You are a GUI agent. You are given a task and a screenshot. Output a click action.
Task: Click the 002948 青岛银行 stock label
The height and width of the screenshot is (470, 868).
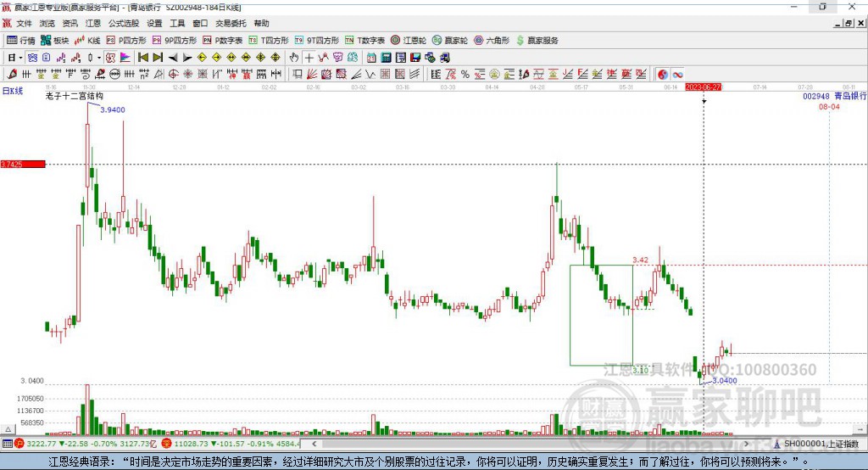click(835, 96)
